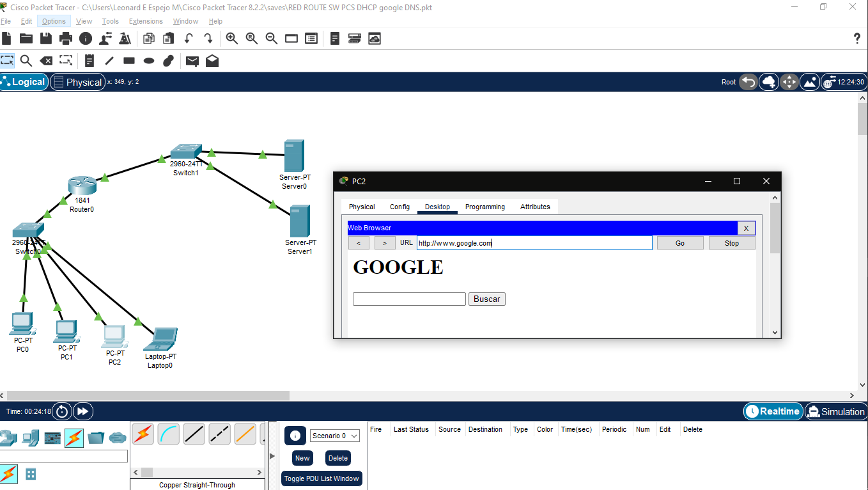Image resolution: width=868 pixels, height=490 pixels.
Task: Reset the workspace zoom
Action: [252, 38]
